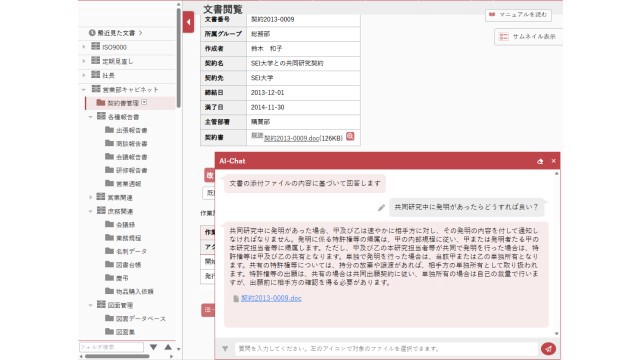This screenshot has width=640, height=360.
Task: Close the AI-Chat panel
Action: pos(553,161)
